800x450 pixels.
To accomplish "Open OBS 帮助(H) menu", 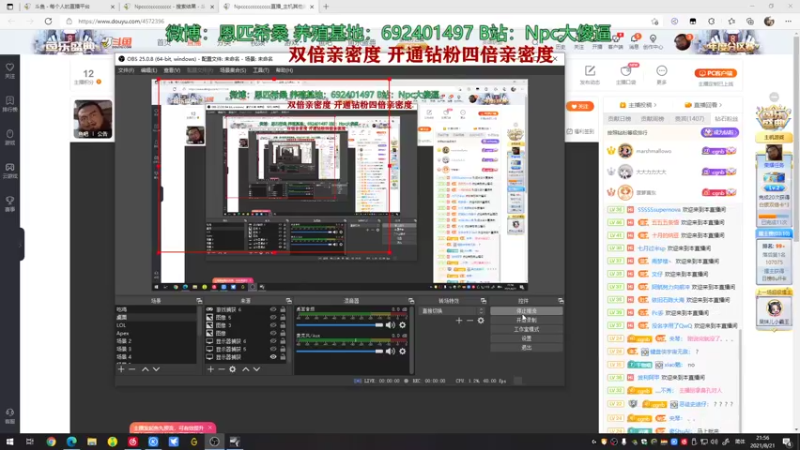I will (x=284, y=70).
